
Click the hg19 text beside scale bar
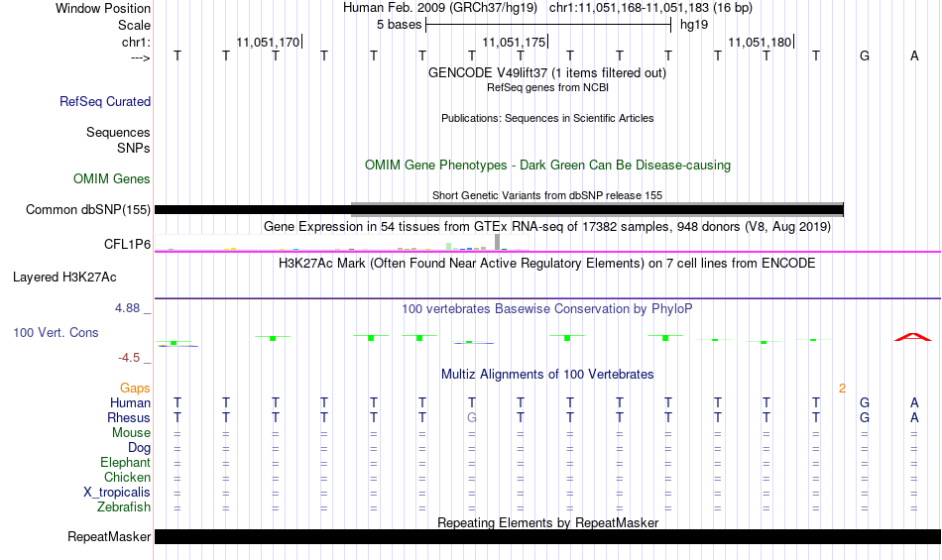point(694,25)
